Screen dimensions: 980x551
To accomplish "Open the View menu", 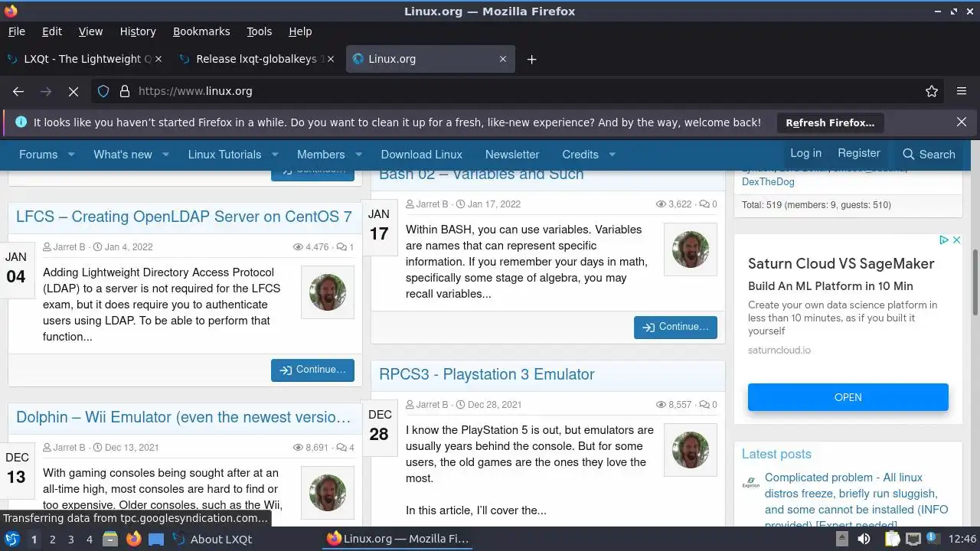I will tap(90, 31).
